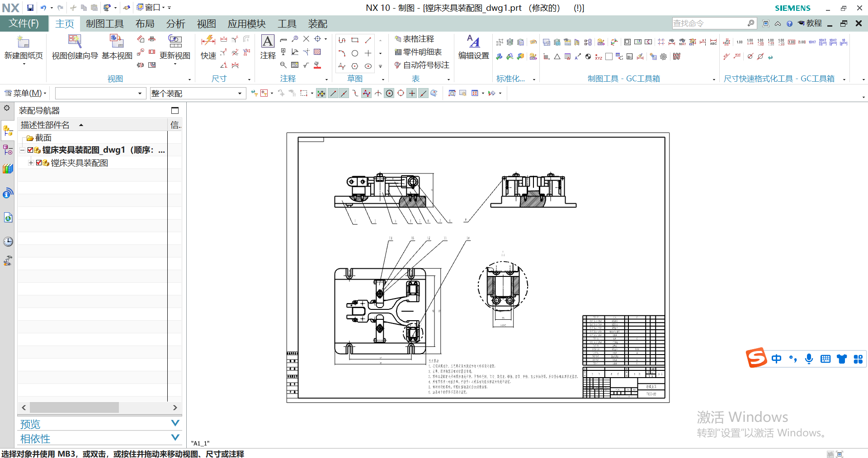Open the HD3D Tools sidebar icon
The width and height of the screenshot is (868, 458).
8,193
